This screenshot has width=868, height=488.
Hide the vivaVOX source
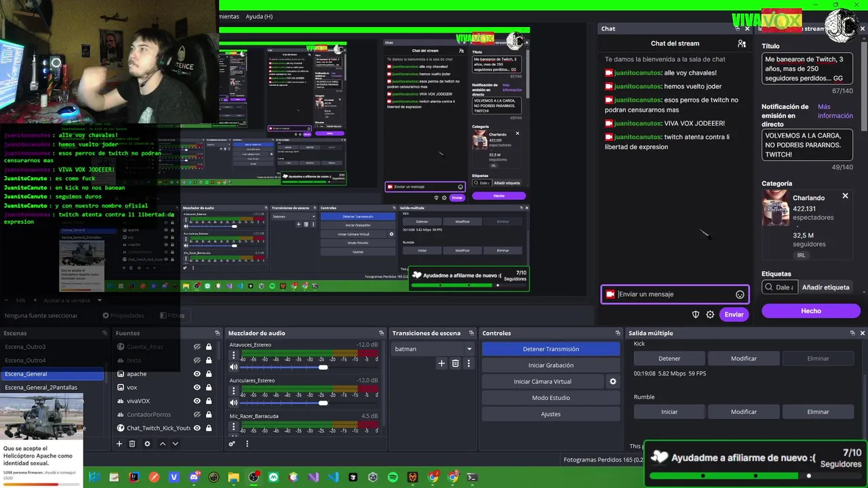pos(197,401)
